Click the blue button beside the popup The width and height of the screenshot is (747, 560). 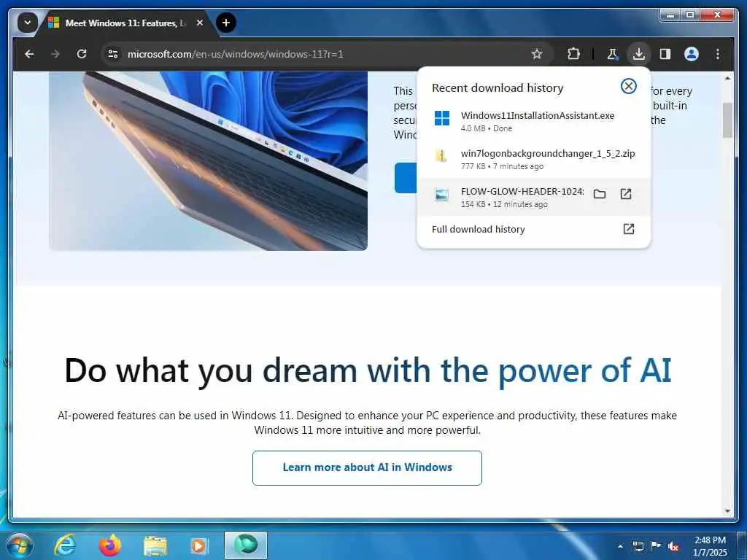(406, 178)
